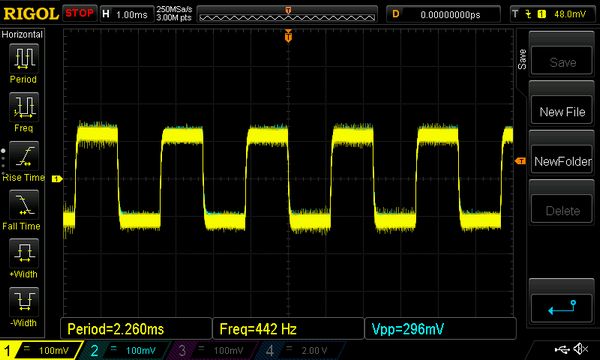Click the orange trigger position marker
The height and width of the screenshot is (360, 600).
pyautogui.click(x=289, y=36)
